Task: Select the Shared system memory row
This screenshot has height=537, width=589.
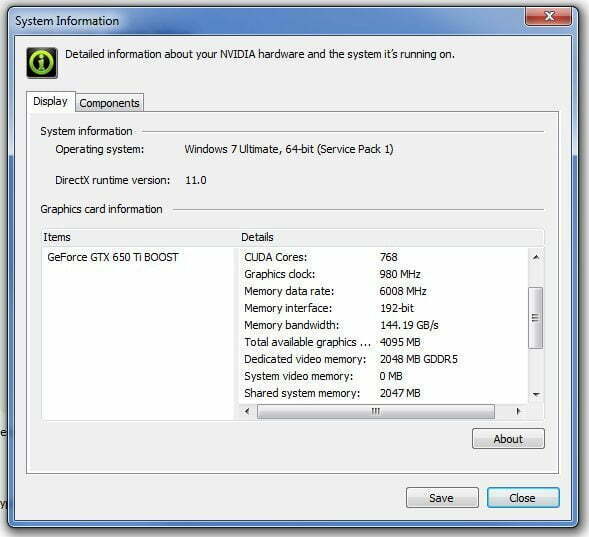Action: pyautogui.click(x=383, y=393)
